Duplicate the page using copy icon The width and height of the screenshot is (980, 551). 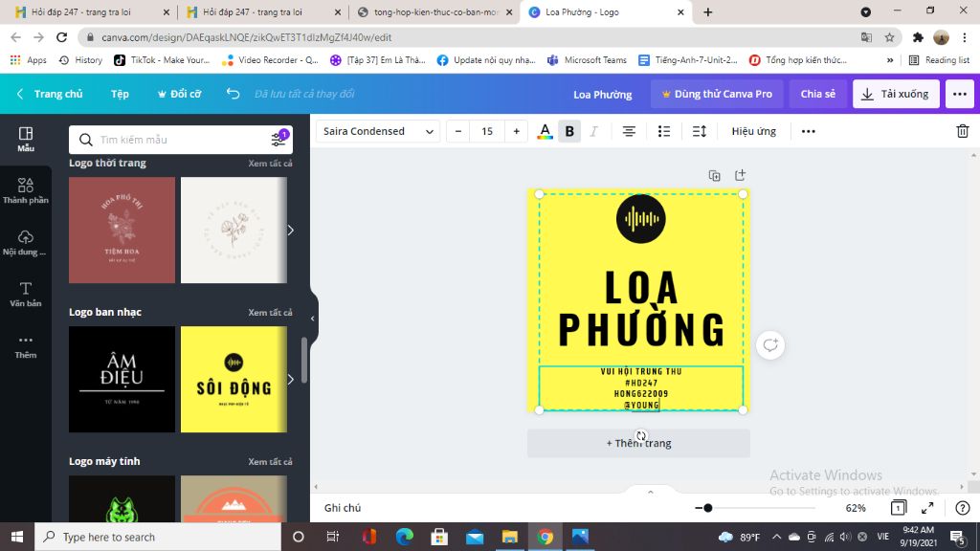(714, 176)
